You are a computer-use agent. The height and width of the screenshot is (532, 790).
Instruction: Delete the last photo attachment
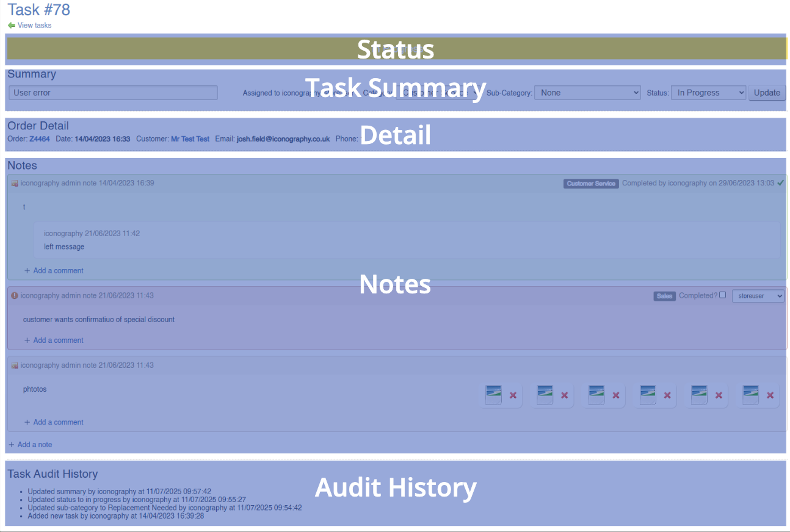coord(770,395)
